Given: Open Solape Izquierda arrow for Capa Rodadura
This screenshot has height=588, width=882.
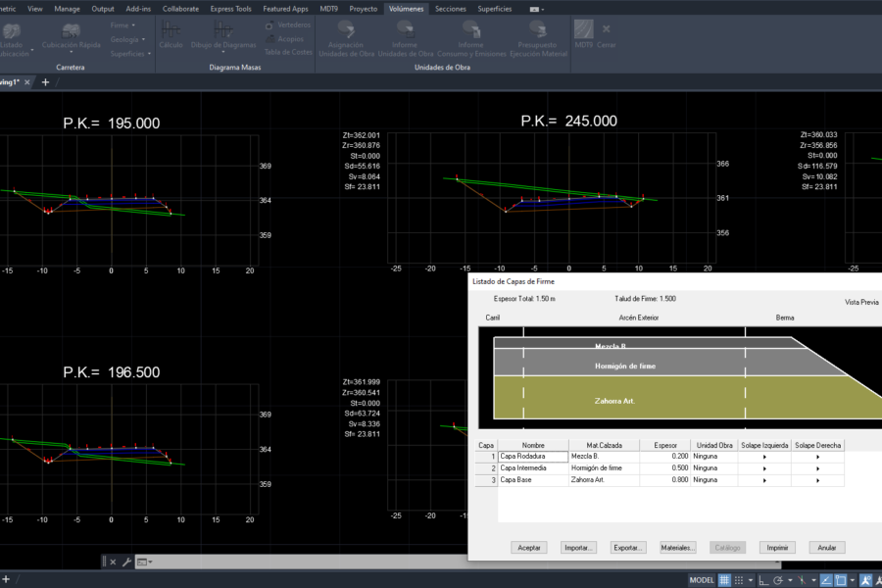Looking at the screenshot, I should [x=764, y=457].
